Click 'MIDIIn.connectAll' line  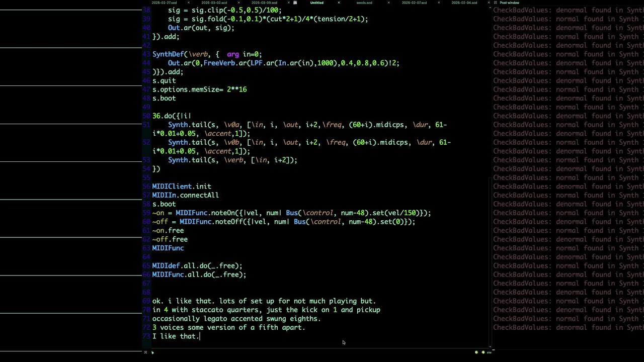pos(186,195)
